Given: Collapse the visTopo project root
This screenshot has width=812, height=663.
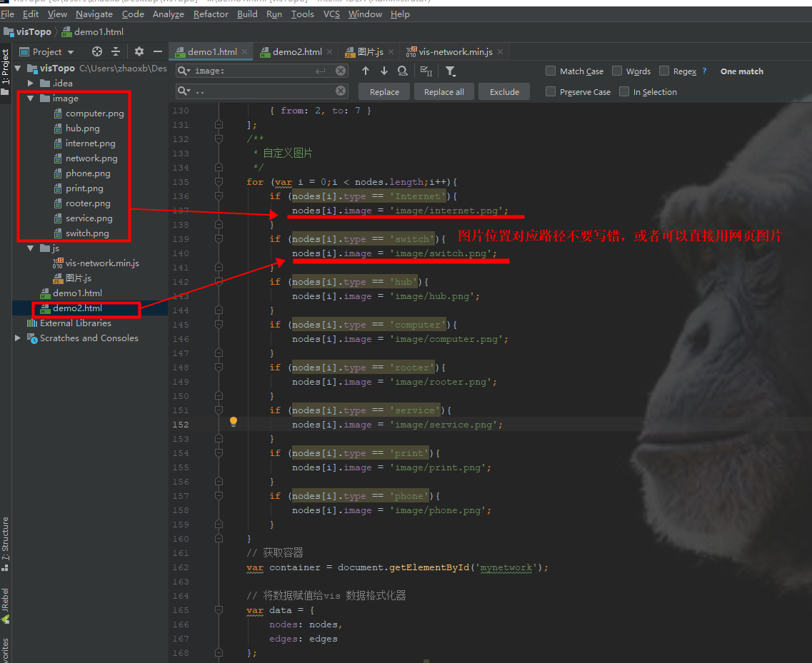Looking at the screenshot, I should [x=18, y=69].
